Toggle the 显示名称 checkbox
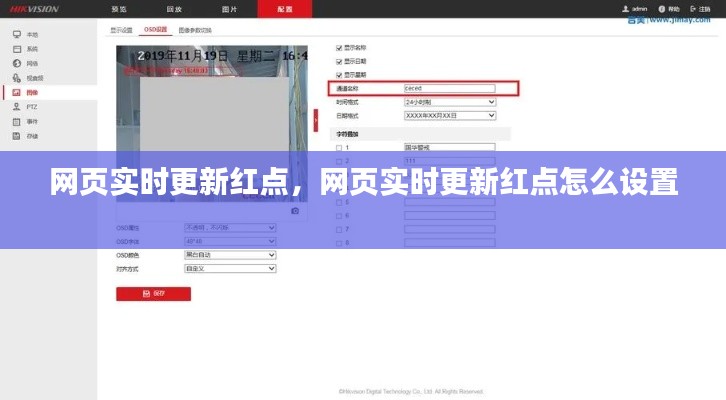Viewport: 726px width, 400px height. (x=339, y=47)
